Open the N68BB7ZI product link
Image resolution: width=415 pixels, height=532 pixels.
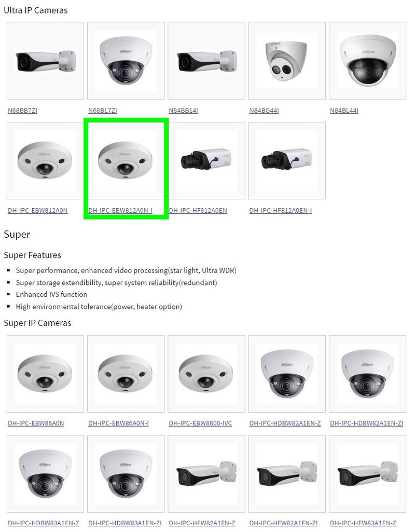[22, 110]
